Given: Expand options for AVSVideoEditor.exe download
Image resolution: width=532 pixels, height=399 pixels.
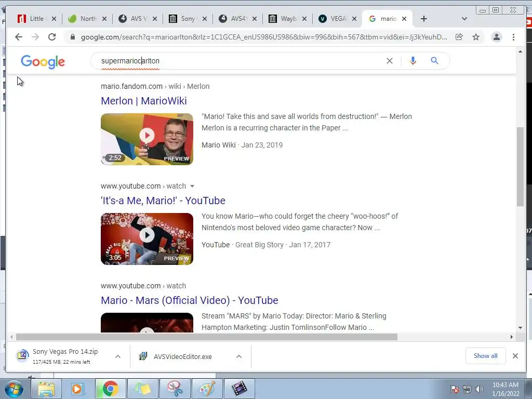Looking at the screenshot, I should point(239,356).
